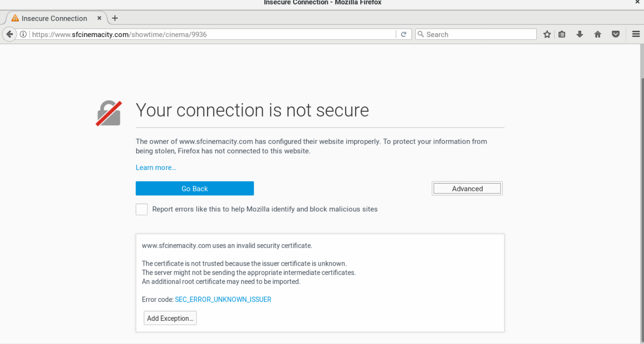The image size is (644, 344).
Task: Reload the page with the refresh icon
Action: point(404,34)
